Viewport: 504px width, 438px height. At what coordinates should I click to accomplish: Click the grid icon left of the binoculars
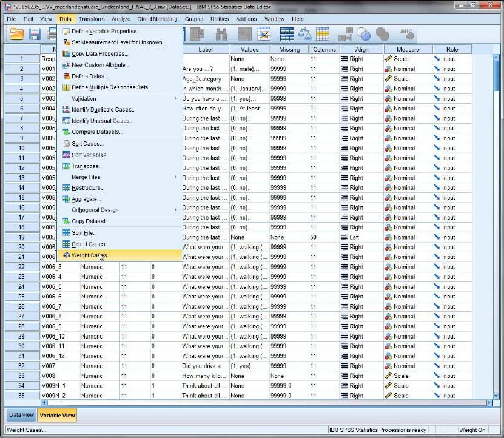click(x=197, y=34)
